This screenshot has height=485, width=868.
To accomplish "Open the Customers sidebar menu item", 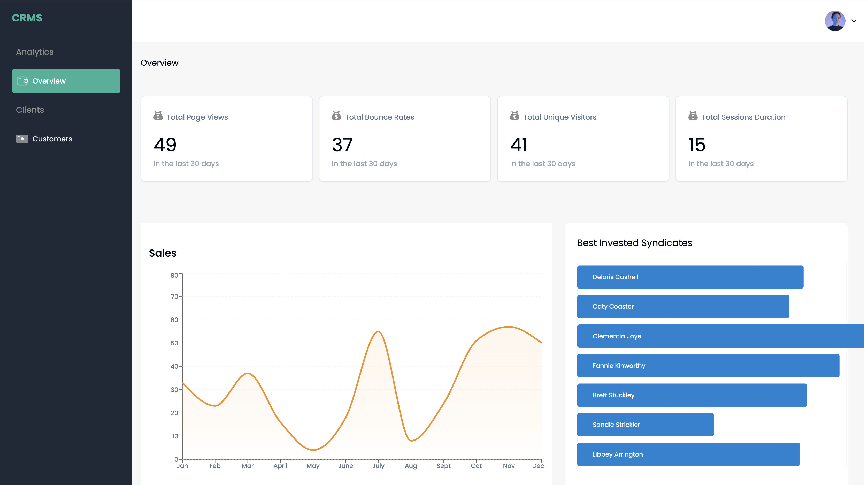I will (x=52, y=139).
